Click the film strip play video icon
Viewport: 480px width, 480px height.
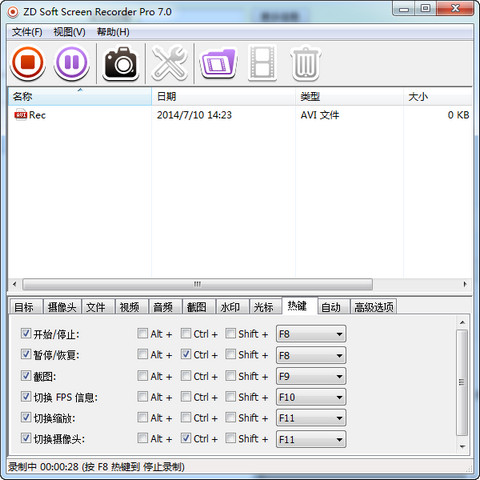262,63
